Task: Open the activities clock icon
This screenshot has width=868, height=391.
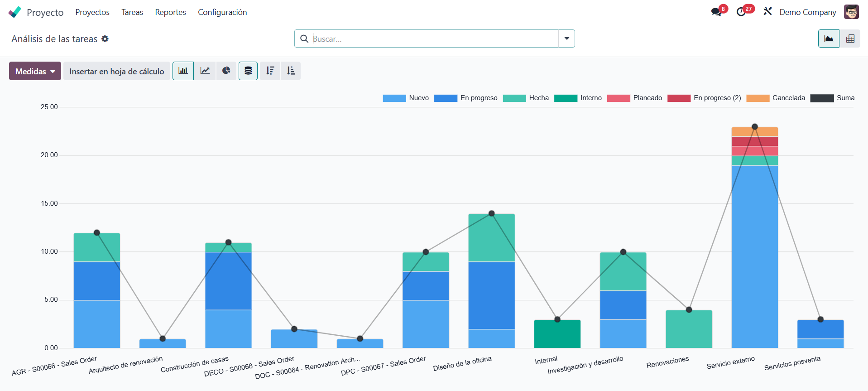Action: tap(741, 12)
